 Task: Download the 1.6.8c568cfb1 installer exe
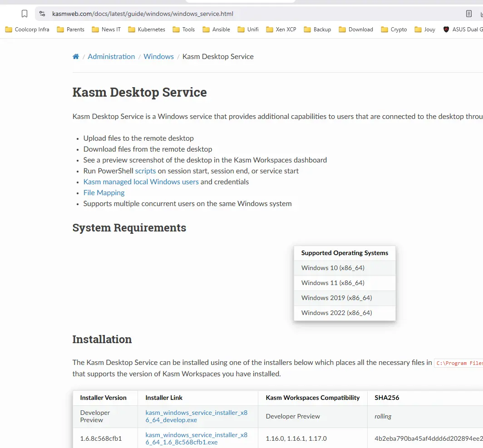pos(196,438)
